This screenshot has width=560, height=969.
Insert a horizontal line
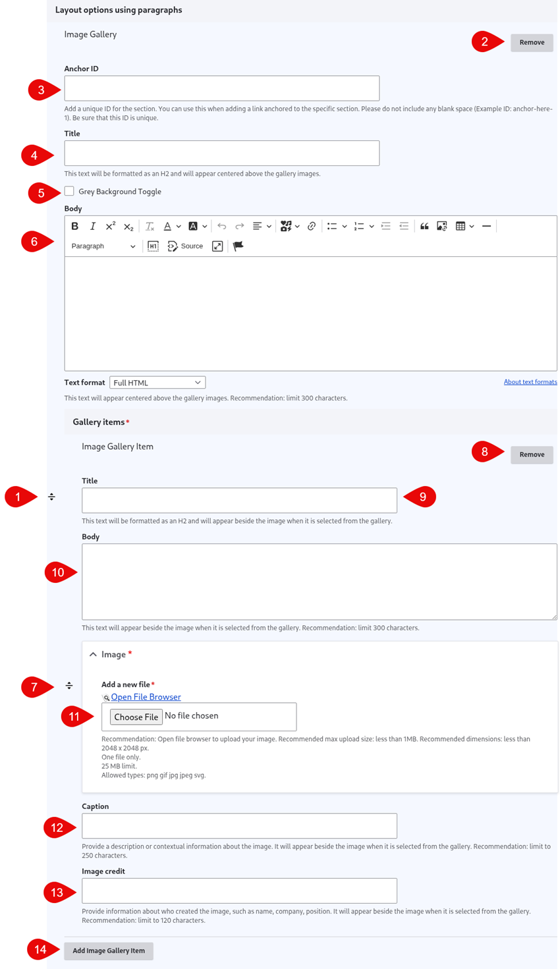486,226
